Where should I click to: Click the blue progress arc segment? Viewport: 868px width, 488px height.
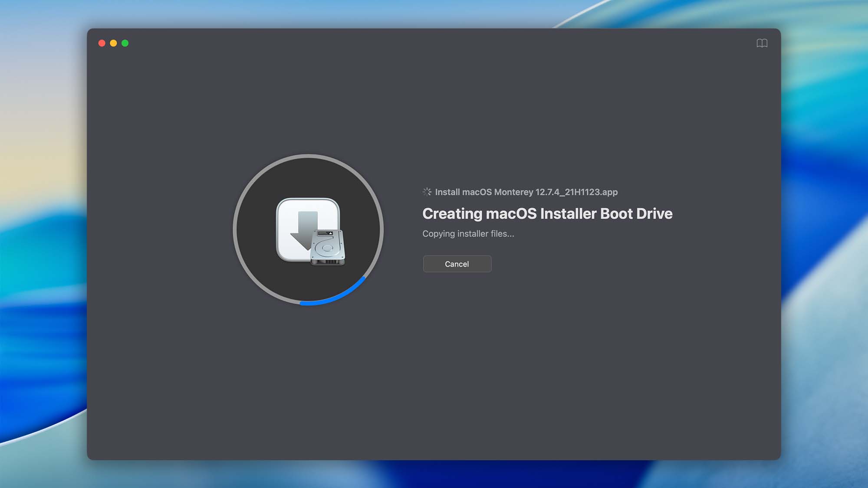point(336,298)
